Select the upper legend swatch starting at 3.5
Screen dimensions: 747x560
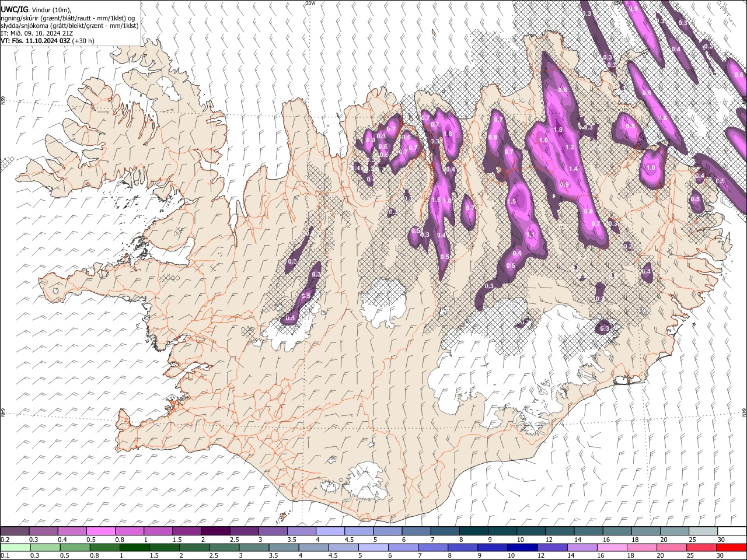[301, 531]
